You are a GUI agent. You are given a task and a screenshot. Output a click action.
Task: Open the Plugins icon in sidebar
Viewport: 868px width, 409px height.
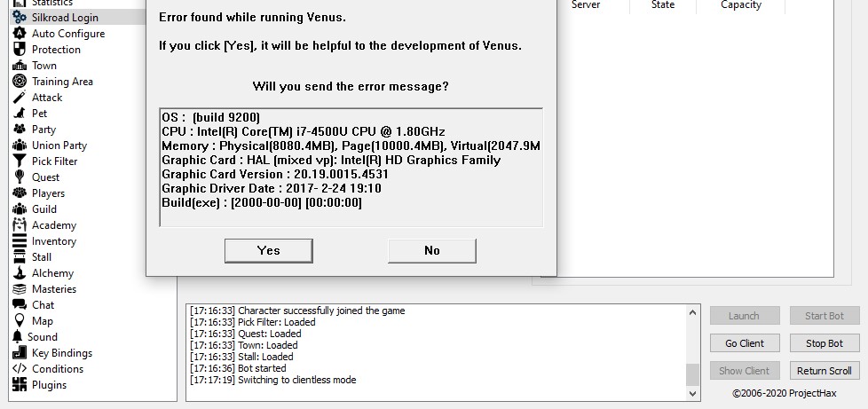pos(20,385)
